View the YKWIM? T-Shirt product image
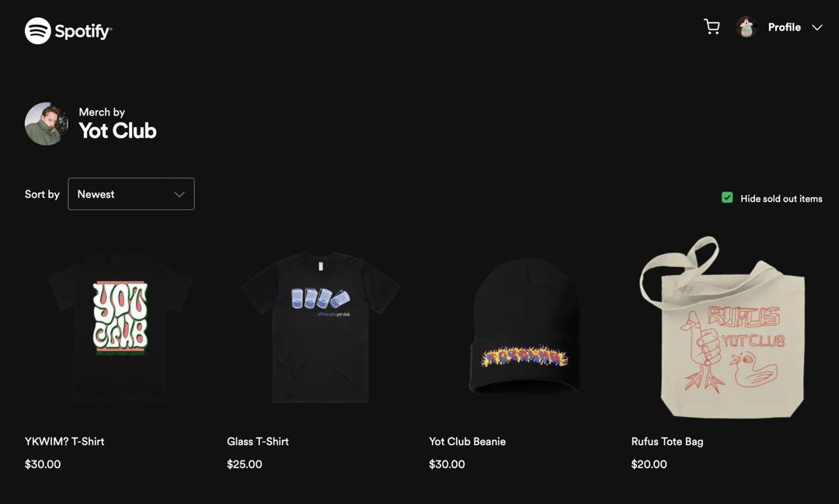839x504 pixels. pyautogui.click(x=120, y=328)
